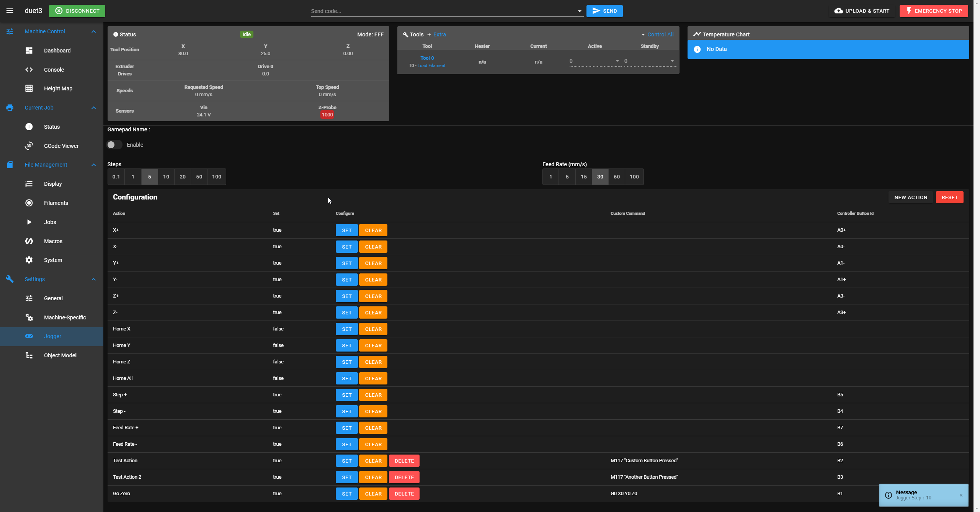Click the Load Filament link for Tool 0
Screen dimensions: 980x512
pos(431,65)
